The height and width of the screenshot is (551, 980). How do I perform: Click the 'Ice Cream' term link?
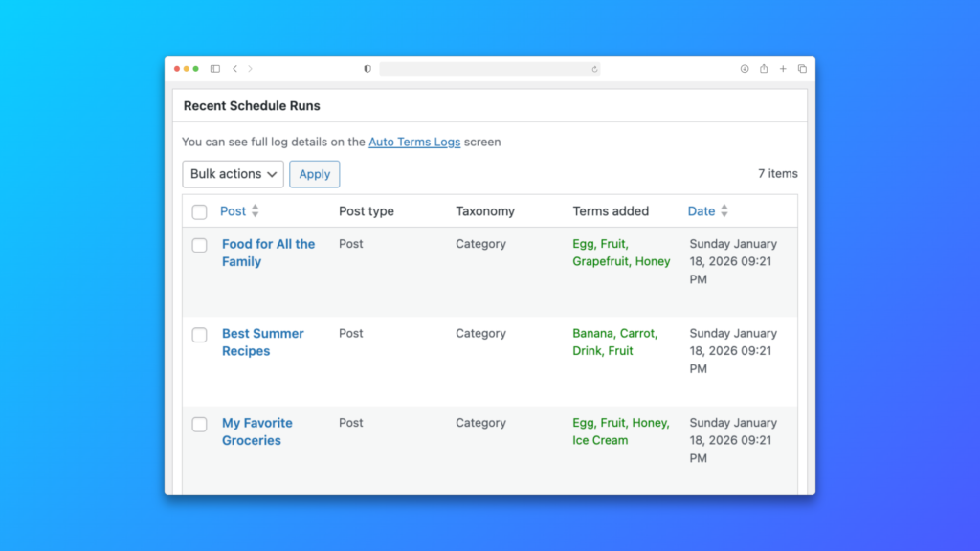coord(599,441)
